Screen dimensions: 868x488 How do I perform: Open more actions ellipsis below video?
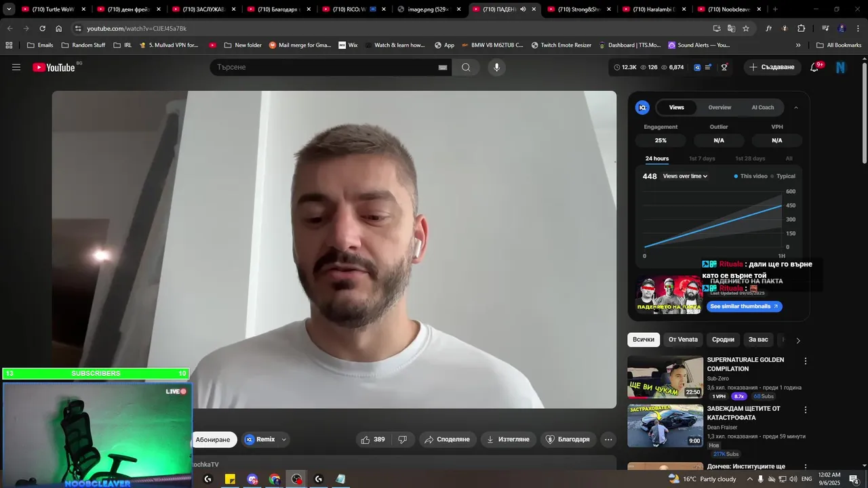click(608, 439)
